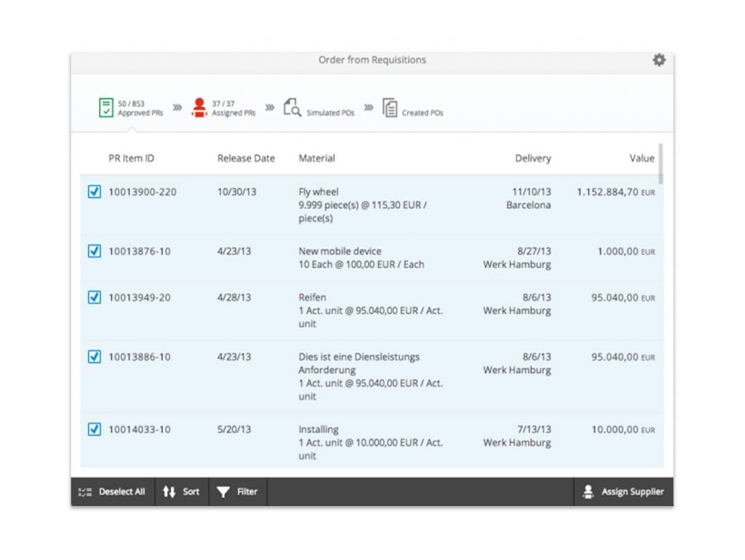Click the red Assigned PRs person icon
The width and height of the screenshot is (745, 560).
click(x=199, y=107)
